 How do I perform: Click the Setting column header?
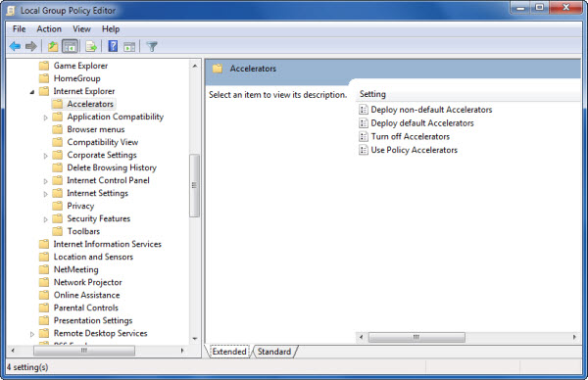(372, 94)
